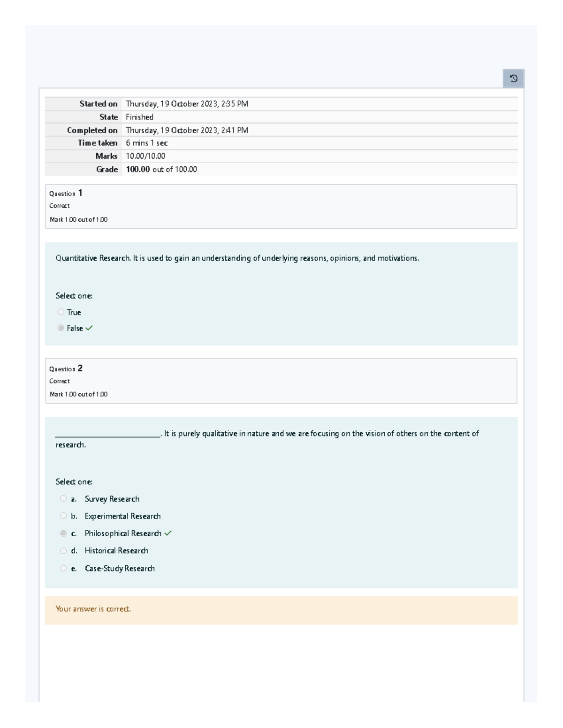563x728 pixels.
Task: Click the Question 1 header box
Action: point(281,206)
